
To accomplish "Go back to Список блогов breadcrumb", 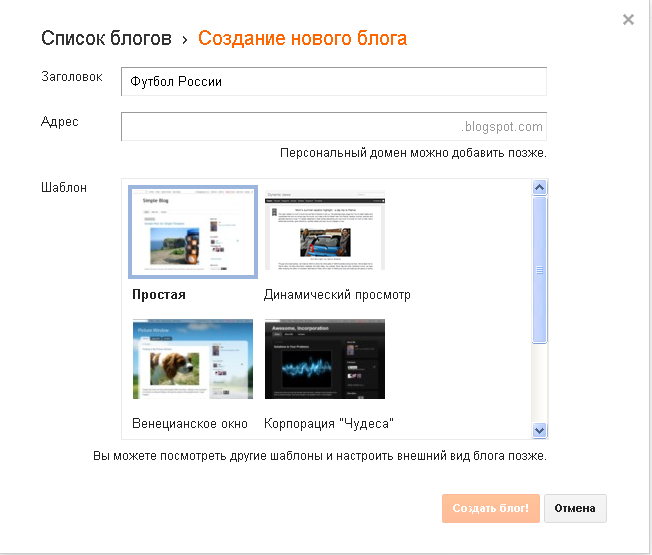I will coord(106,38).
